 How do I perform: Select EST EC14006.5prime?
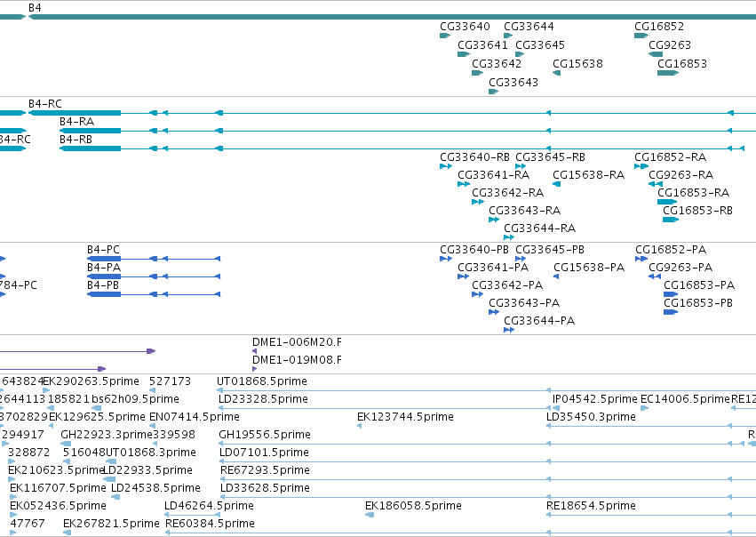685,399
